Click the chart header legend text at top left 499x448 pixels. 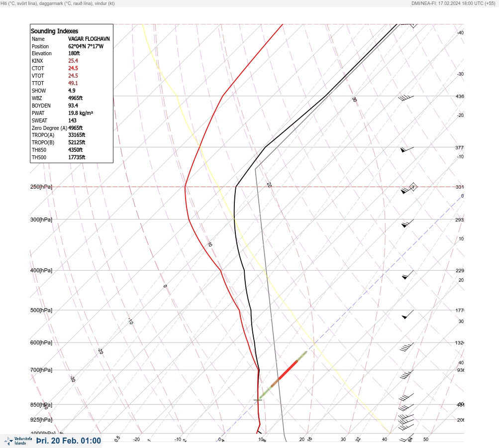click(x=58, y=3)
